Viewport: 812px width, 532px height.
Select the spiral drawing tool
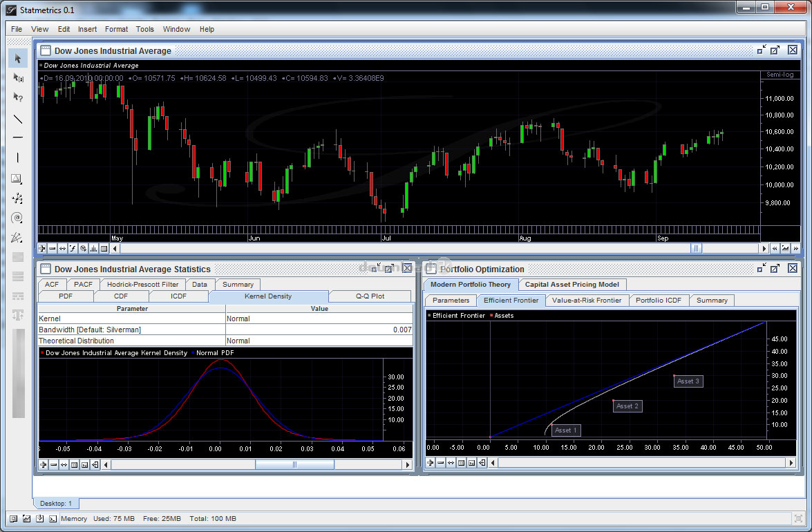17,218
